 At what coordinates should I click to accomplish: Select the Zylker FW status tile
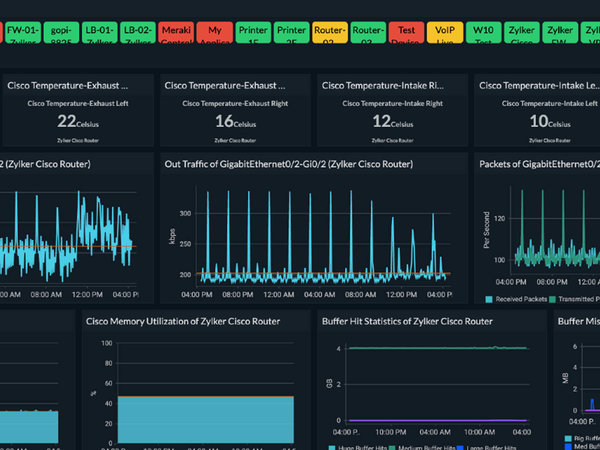point(560,33)
